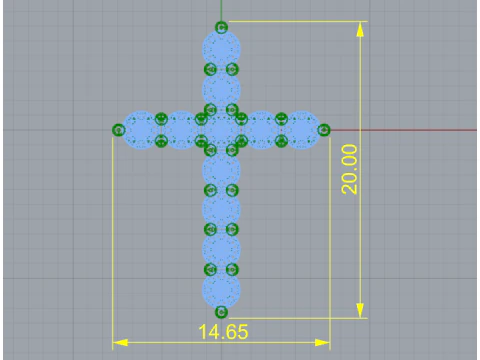Click the lower arrowhead of the 20.00 dimension
Image resolution: width=480 pixels, height=360 pixels.
tap(360, 310)
